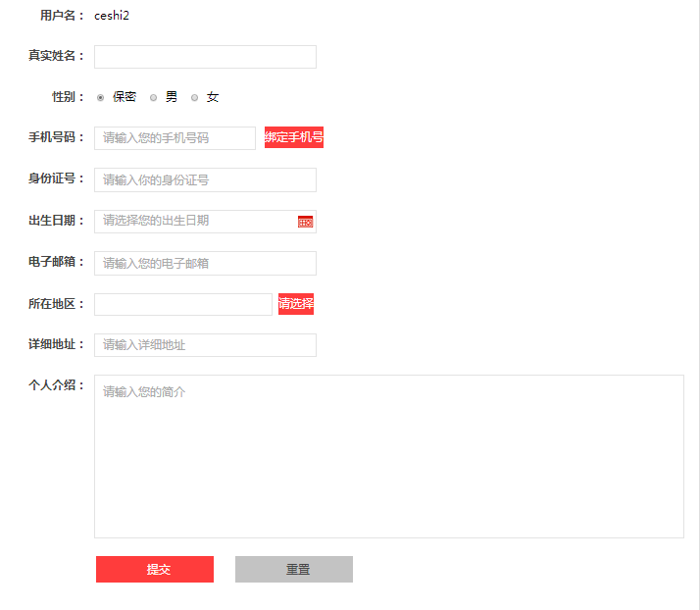Click the 出生日期 date picker field
The image size is (700, 610).
click(194, 222)
